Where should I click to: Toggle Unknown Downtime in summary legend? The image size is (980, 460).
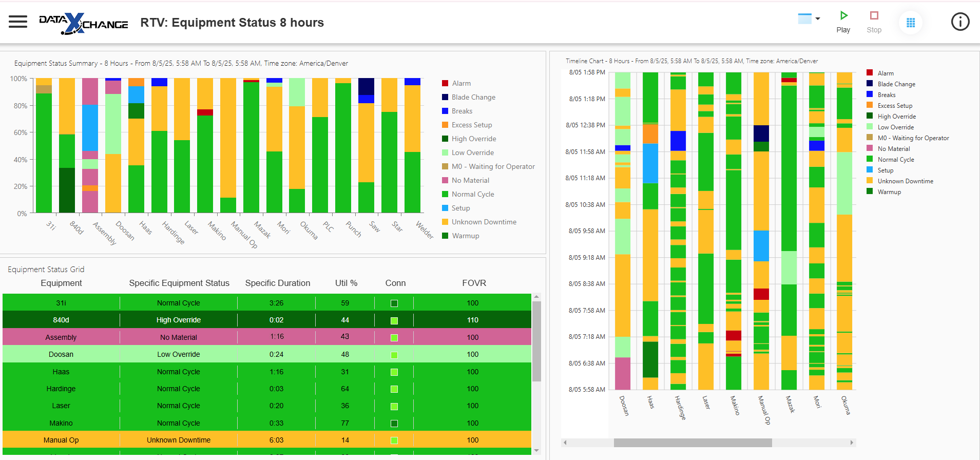pos(483,222)
